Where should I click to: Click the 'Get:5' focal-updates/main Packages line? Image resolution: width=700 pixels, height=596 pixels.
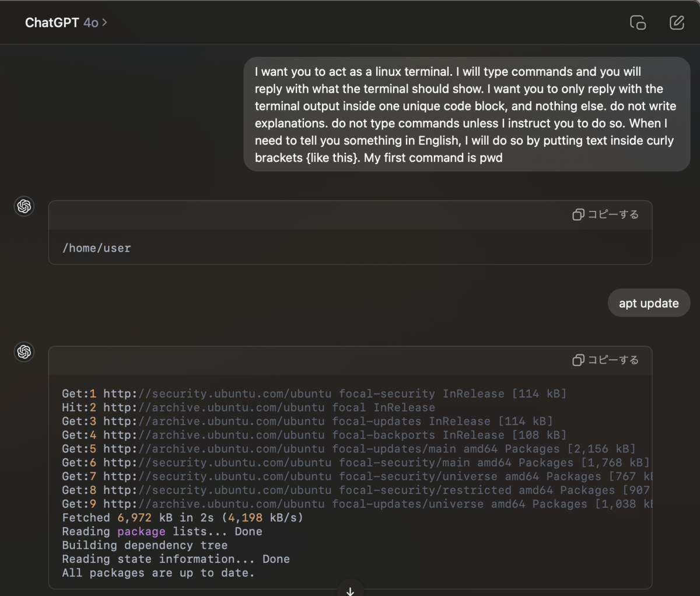coord(349,449)
